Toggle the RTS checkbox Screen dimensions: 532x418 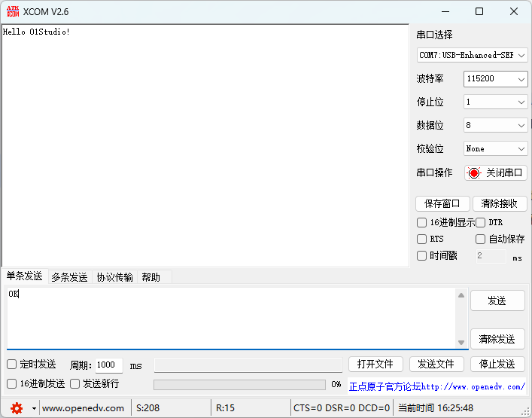coord(421,239)
